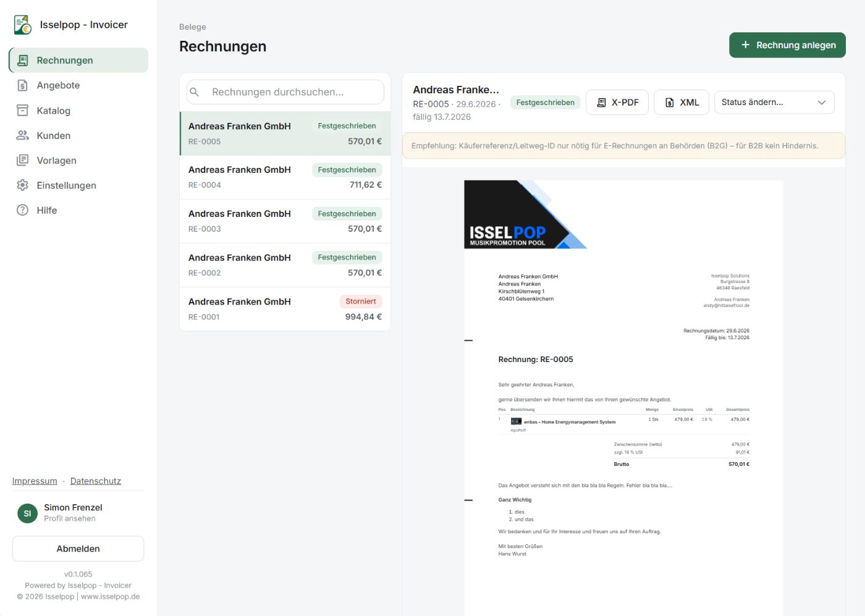Open the Datenschutz link
The height and width of the screenshot is (616, 865).
[x=96, y=481]
